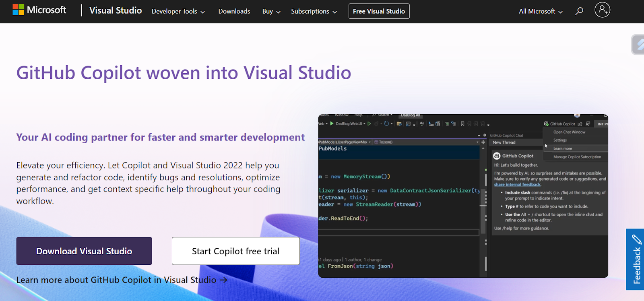Click Start Without Debugging outline arrow icon
The image size is (644, 301).
click(x=369, y=124)
